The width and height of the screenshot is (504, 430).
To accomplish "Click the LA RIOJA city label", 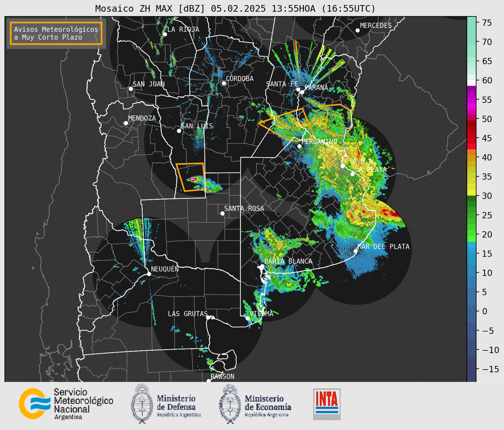I will 183,29.
